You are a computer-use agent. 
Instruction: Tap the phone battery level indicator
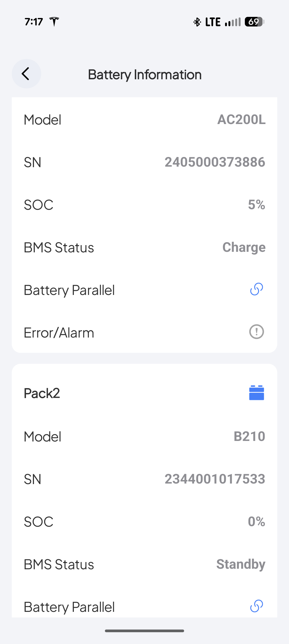254,22
